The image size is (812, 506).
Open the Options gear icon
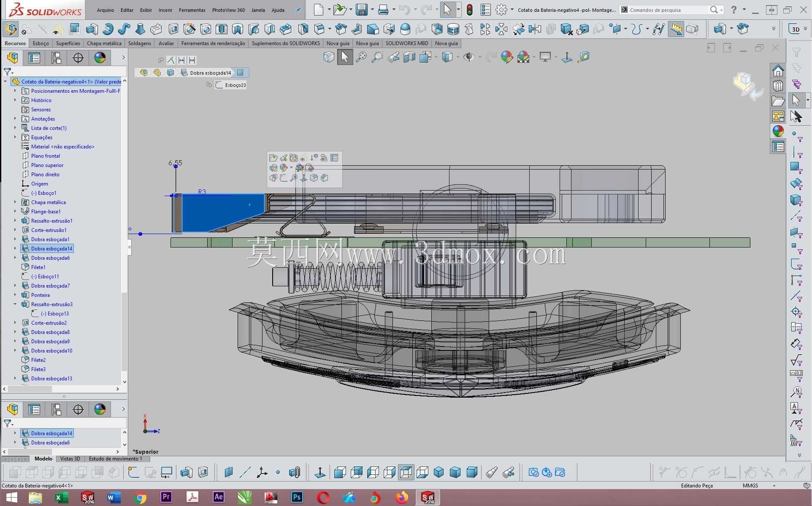click(x=501, y=10)
